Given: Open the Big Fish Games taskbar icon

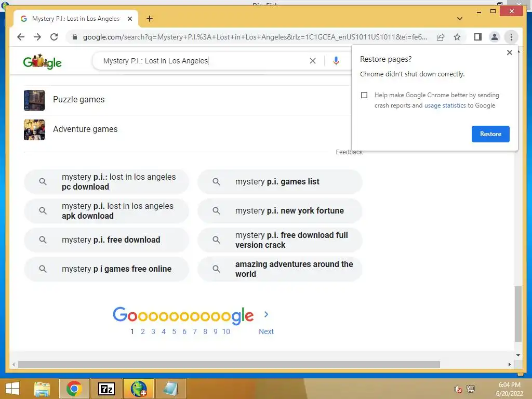Looking at the screenshot, I should (x=138, y=389).
